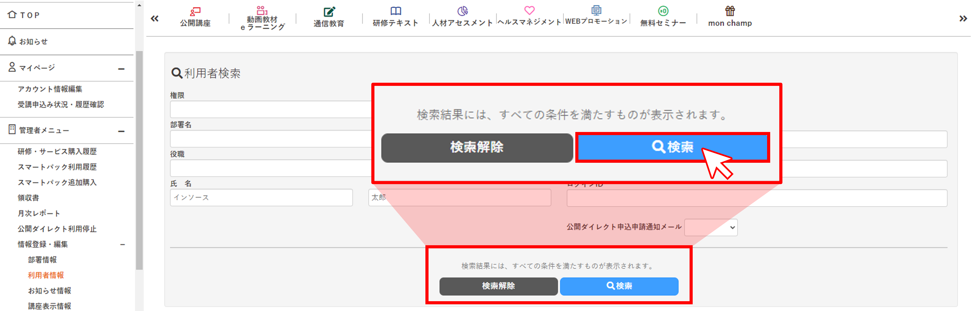Image resolution: width=980 pixels, height=311 pixels.
Task: Click the ログインID input field
Action: pyautogui.click(x=757, y=198)
